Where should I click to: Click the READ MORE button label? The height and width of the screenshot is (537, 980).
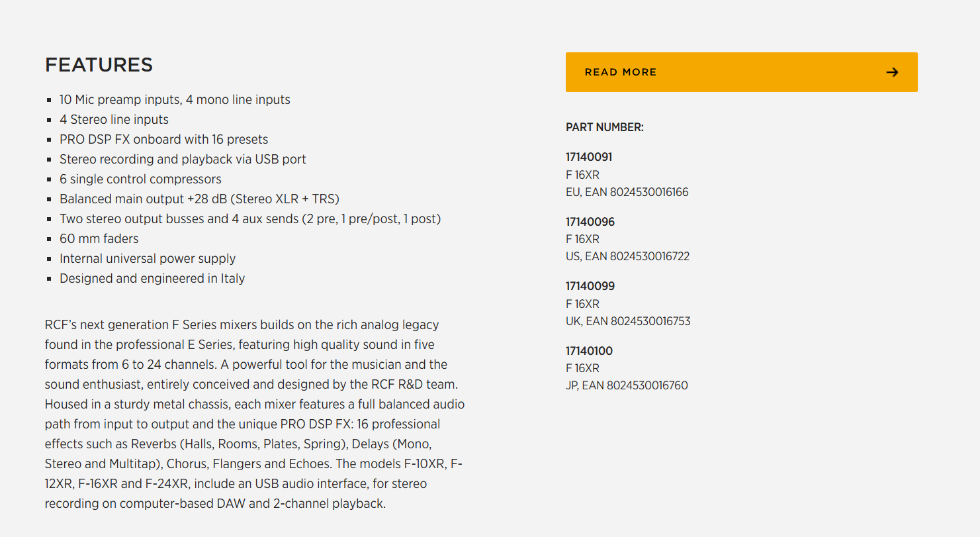620,72
